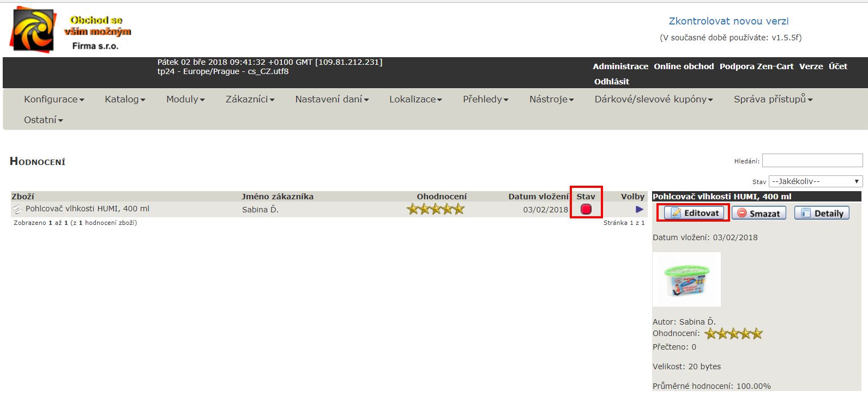
Task: Click the Odhlásit logout link
Action: [x=611, y=82]
